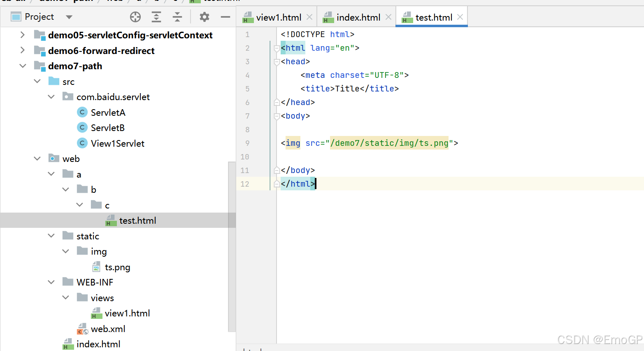Screen dimensions: 644x351
Task: Click the image src path /demo7/static/img/ts.png
Action: [x=389, y=143]
